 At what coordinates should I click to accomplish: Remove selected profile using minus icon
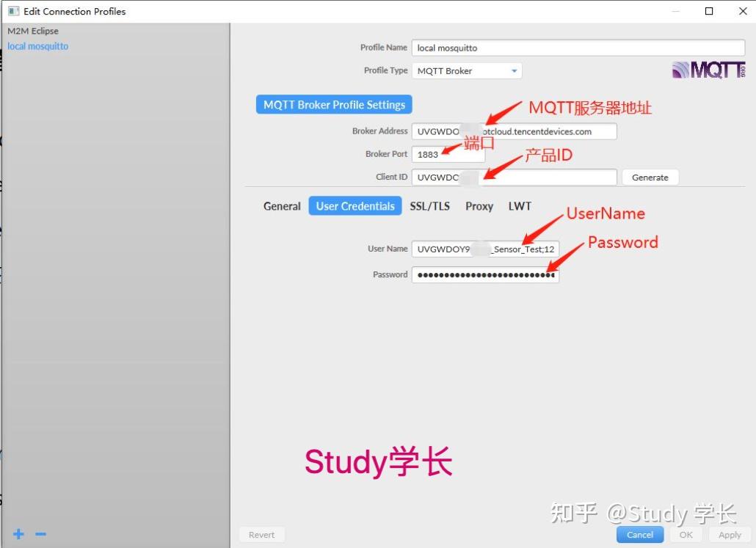tap(40, 534)
